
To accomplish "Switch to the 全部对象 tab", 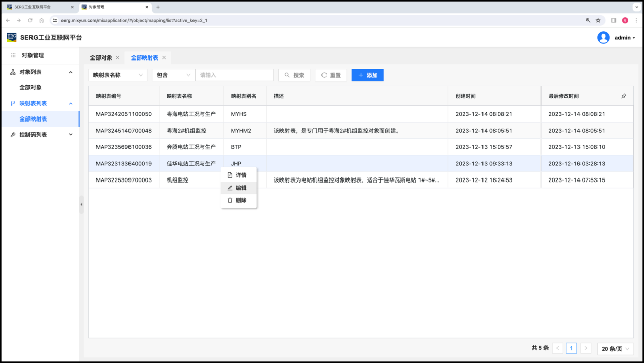I will click(x=101, y=58).
